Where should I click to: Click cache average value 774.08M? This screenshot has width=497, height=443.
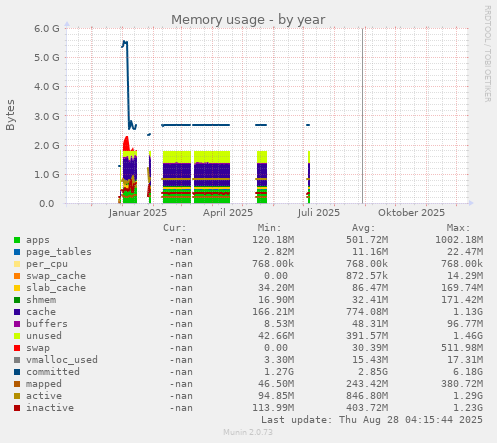click(367, 312)
